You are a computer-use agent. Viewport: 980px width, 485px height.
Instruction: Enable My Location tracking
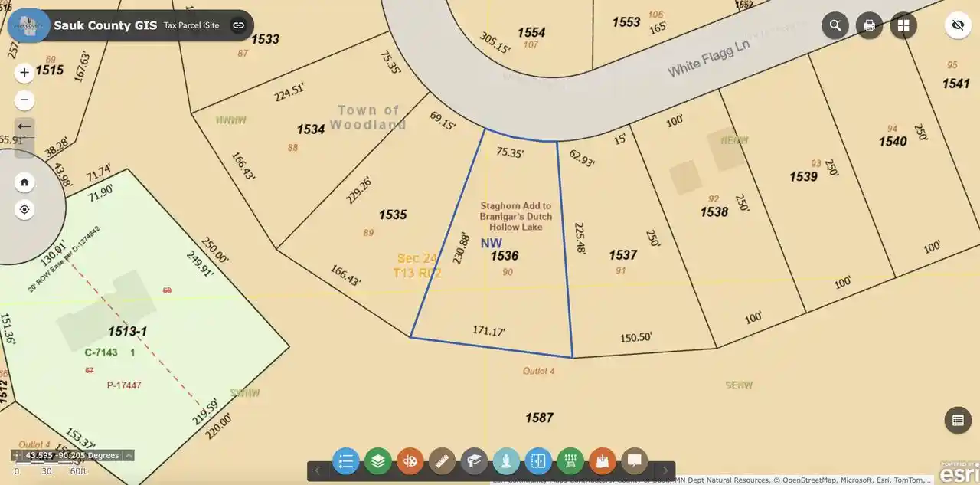[x=24, y=209]
